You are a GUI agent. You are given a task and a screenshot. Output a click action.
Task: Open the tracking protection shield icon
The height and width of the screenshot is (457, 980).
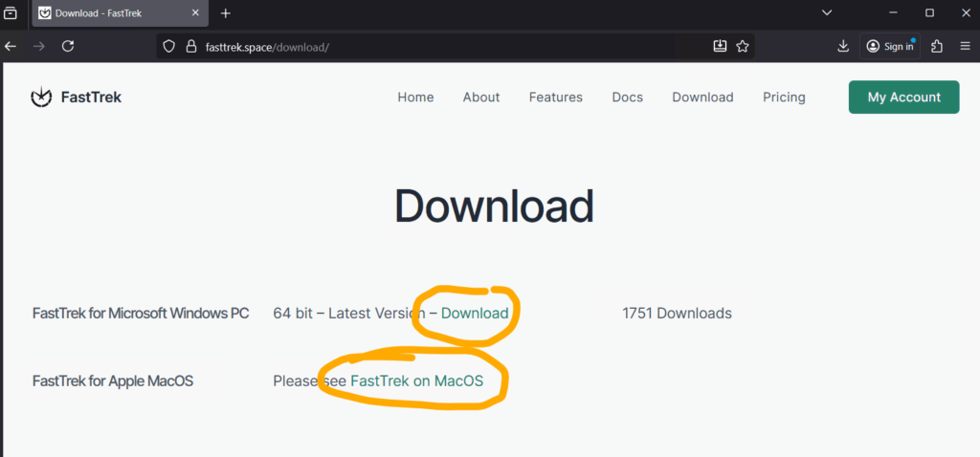coord(168,46)
